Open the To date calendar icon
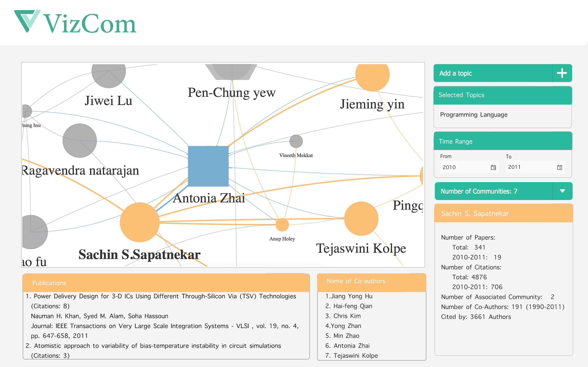The width and height of the screenshot is (588, 367). [559, 167]
